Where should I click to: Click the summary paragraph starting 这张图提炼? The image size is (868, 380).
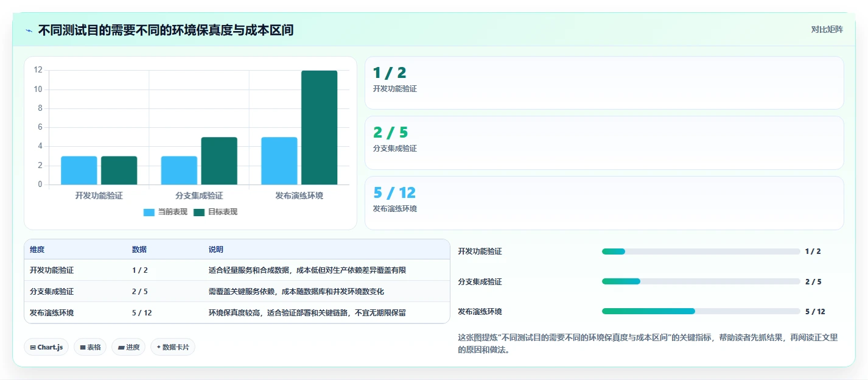[648, 343]
